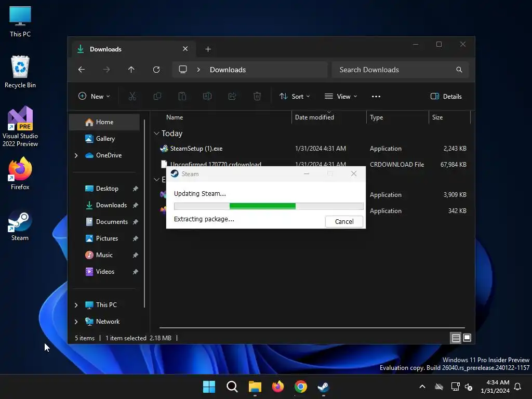Open taskbar Search

pos(232,387)
